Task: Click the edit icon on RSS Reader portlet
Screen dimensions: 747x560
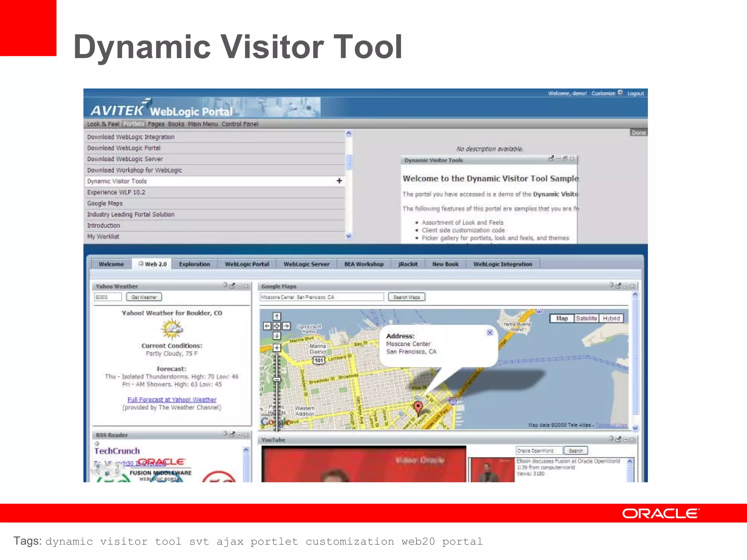Action: 232,434
